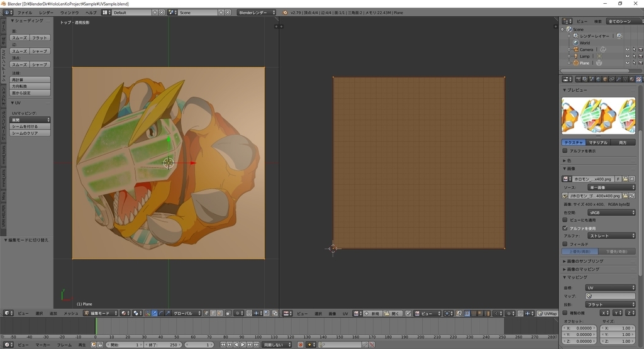Hide the Lamp with its eye icon

(628, 56)
